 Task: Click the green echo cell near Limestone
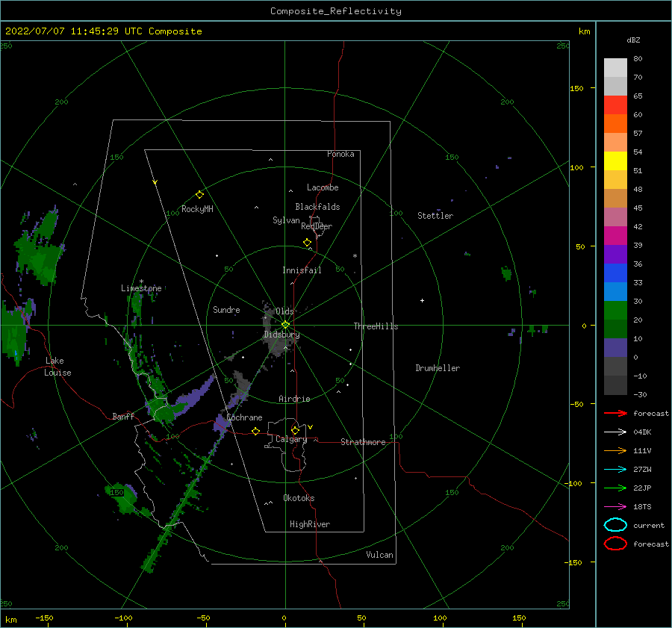click(x=137, y=303)
